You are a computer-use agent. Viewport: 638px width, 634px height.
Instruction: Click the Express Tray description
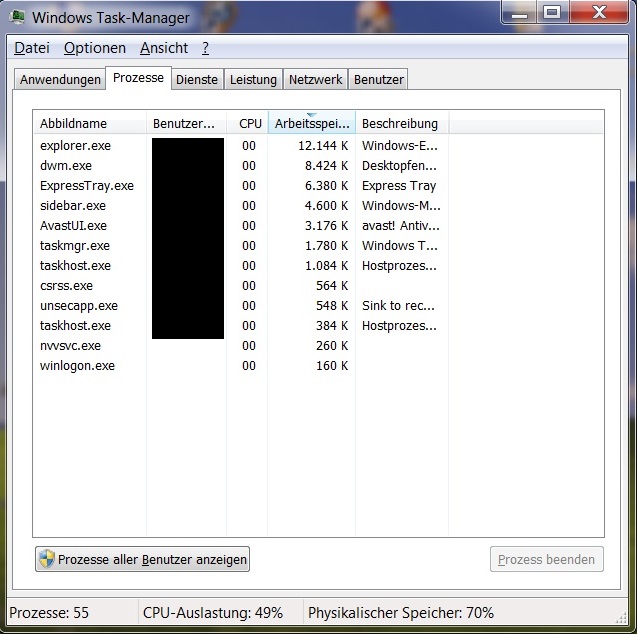click(399, 186)
